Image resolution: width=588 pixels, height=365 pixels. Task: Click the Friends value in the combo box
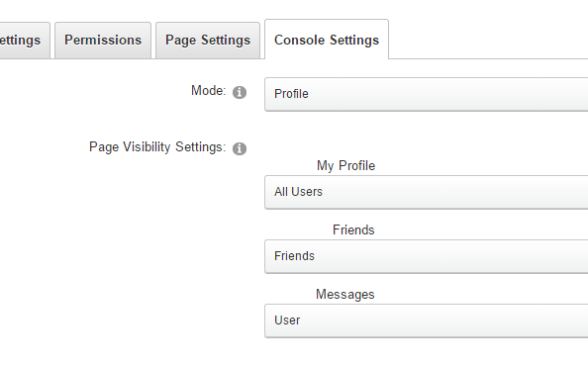click(294, 256)
